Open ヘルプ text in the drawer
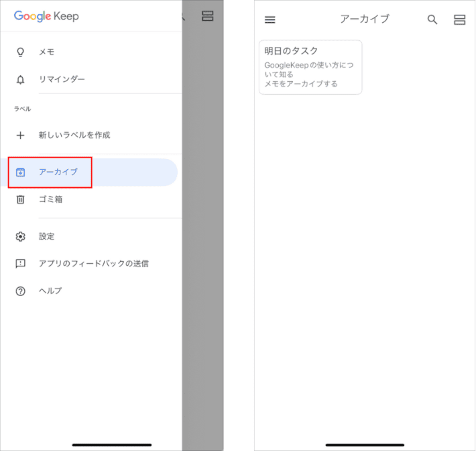 (50, 291)
